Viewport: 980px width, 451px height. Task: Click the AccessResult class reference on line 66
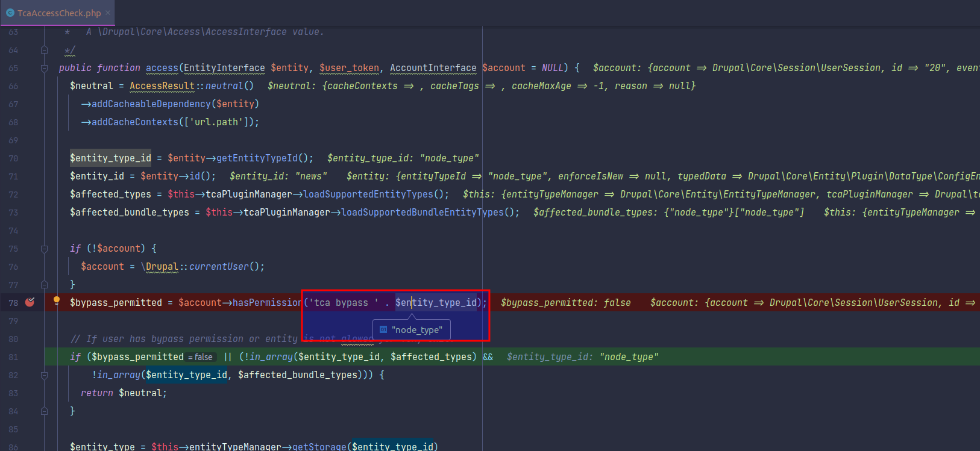(x=162, y=86)
